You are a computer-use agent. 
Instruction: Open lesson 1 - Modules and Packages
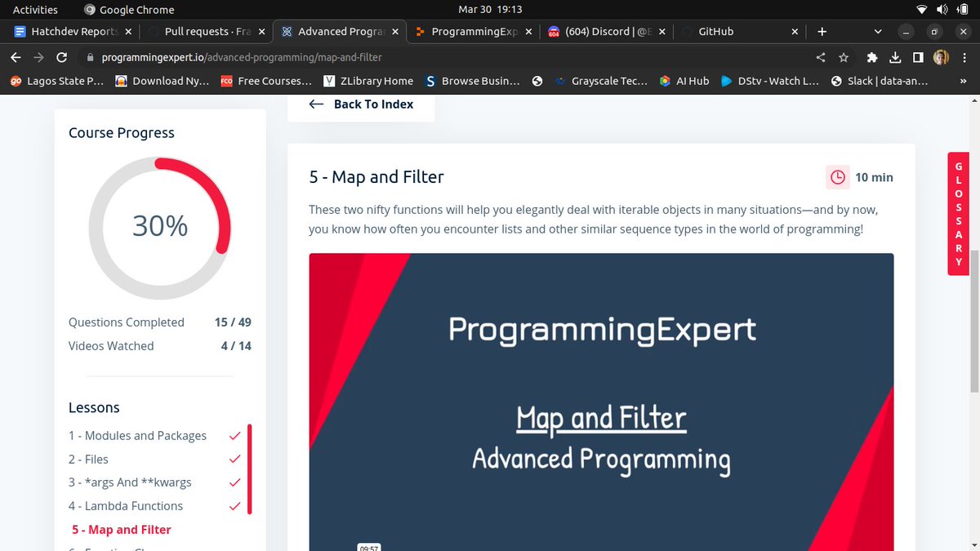pyautogui.click(x=137, y=436)
